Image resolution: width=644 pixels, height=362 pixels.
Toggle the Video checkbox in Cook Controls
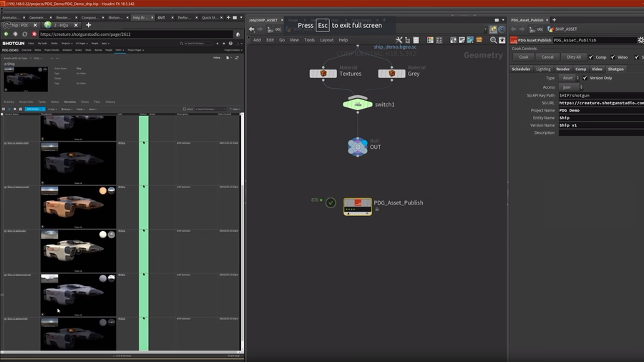[613, 57]
